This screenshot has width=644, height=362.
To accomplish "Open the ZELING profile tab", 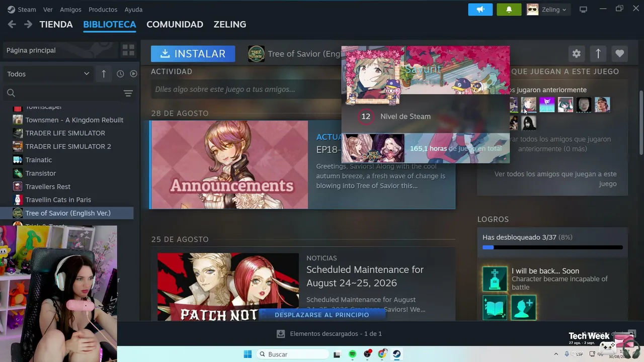I will (230, 24).
